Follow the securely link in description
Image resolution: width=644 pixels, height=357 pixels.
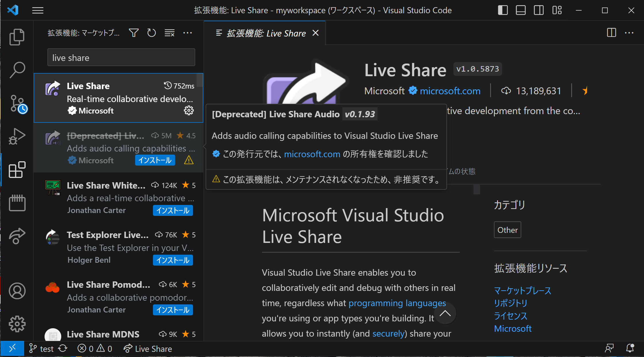pyautogui.click(x=388, y=333)
